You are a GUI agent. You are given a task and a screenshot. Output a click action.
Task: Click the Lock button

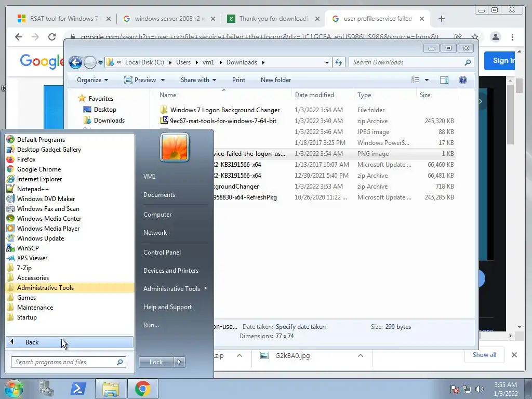(156, 362)
